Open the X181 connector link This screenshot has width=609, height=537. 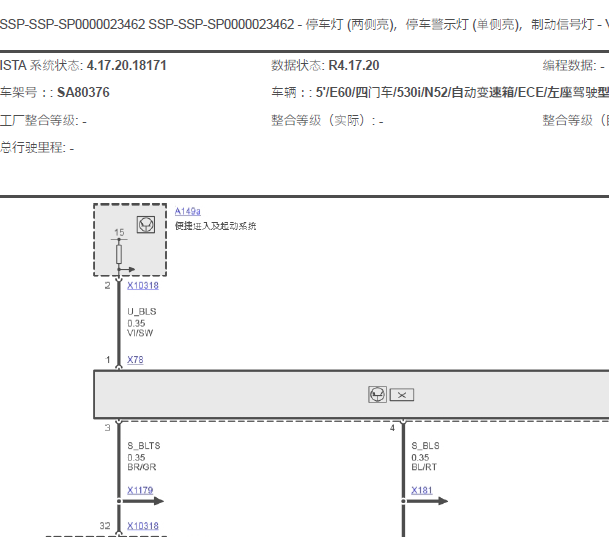(422, 490)
